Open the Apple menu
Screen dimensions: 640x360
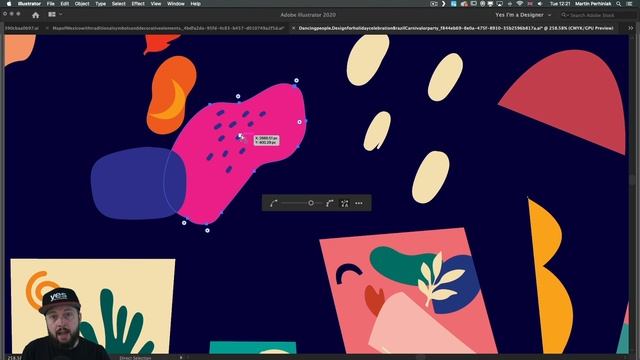[9, 4]
